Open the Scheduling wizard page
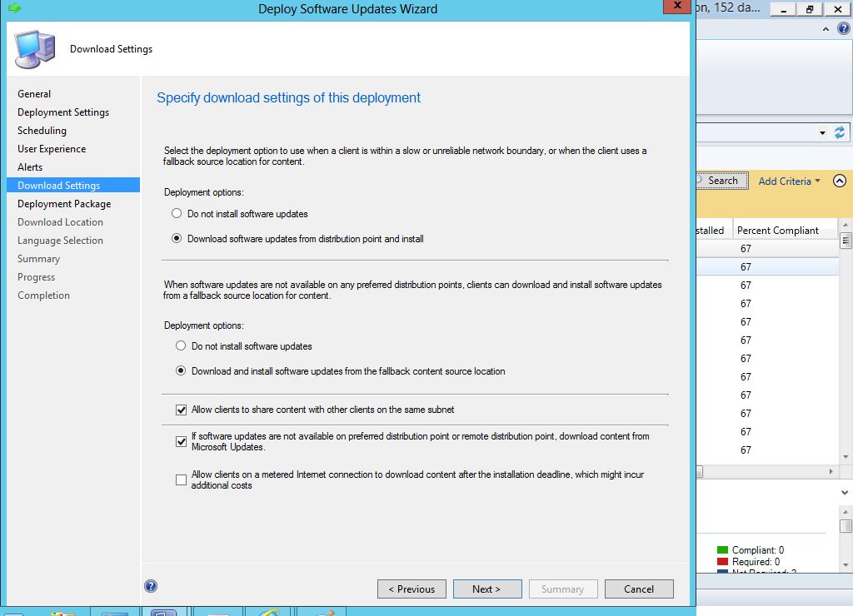This screenshot has height=616, width=853. tap(42, 131)
